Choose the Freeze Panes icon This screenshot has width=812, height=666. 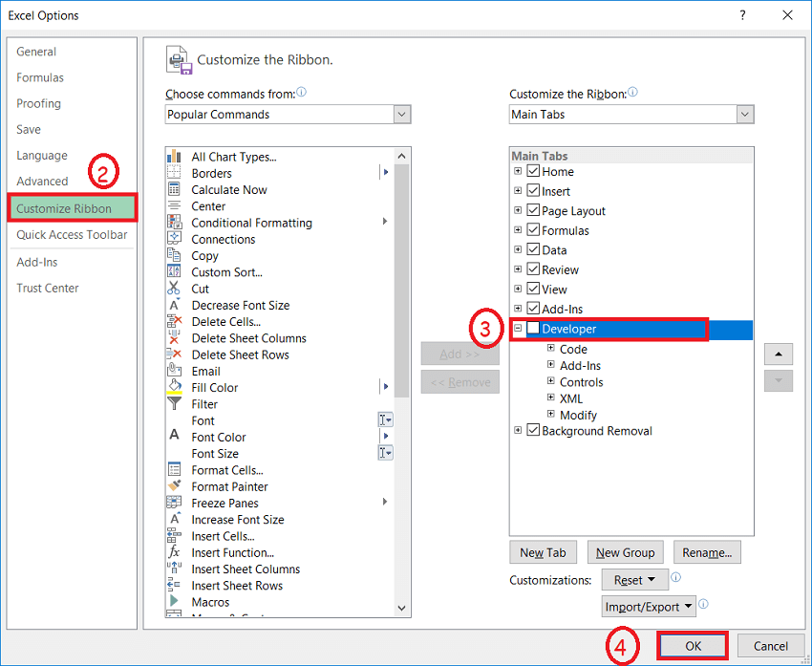click(174, 503)
